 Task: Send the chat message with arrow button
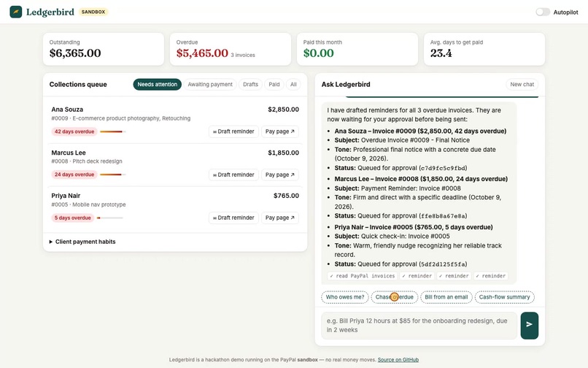point(529,325)
